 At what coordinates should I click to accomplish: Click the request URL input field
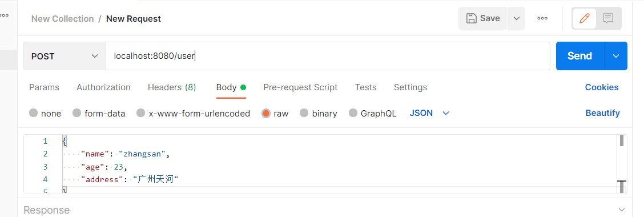coord(328,57)
